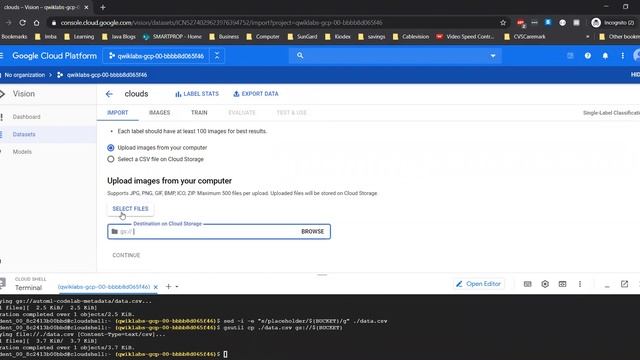Open a new browser tab

pos(103,7)
